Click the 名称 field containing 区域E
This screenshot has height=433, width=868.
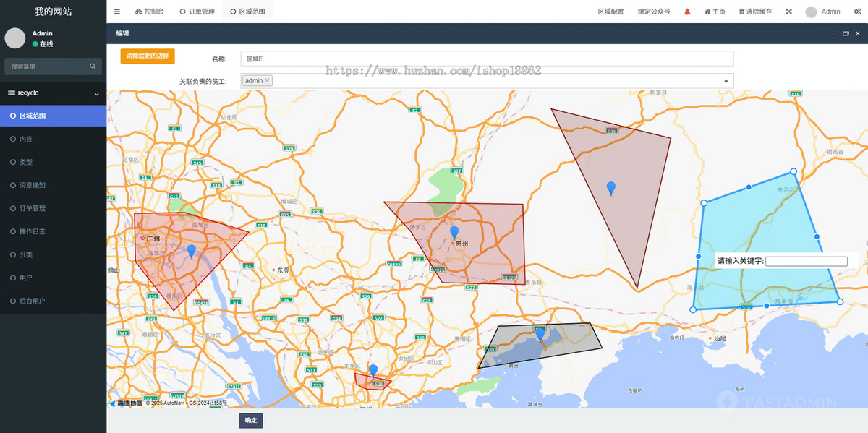(x=487, y=59)
